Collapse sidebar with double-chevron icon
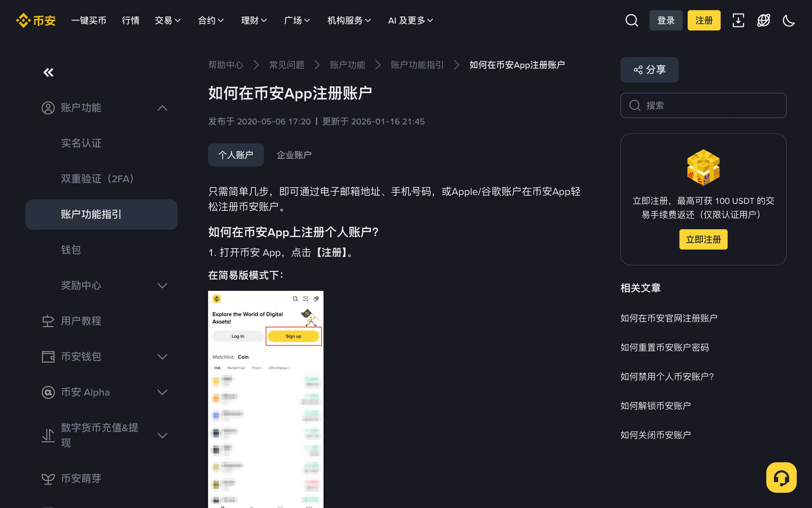 pos(48,72)
